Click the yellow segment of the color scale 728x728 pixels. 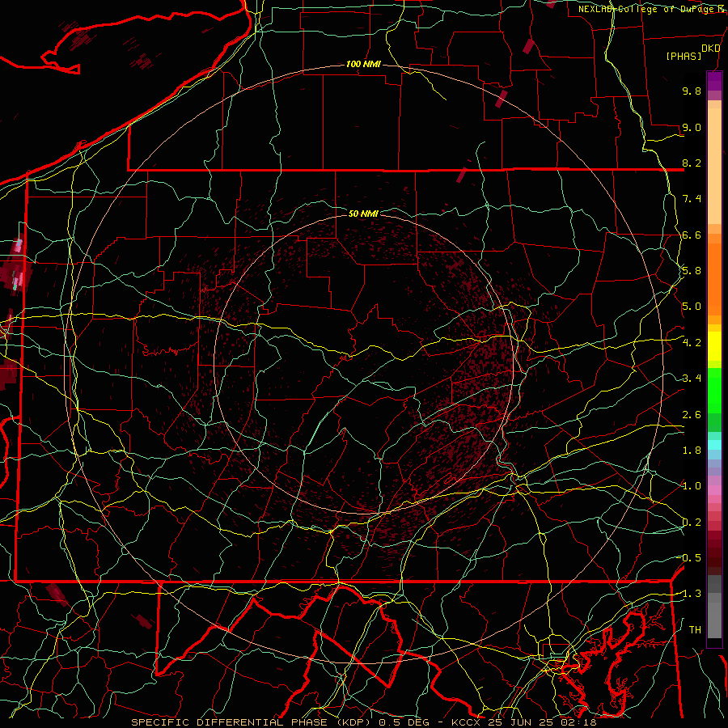coord(714,346)
